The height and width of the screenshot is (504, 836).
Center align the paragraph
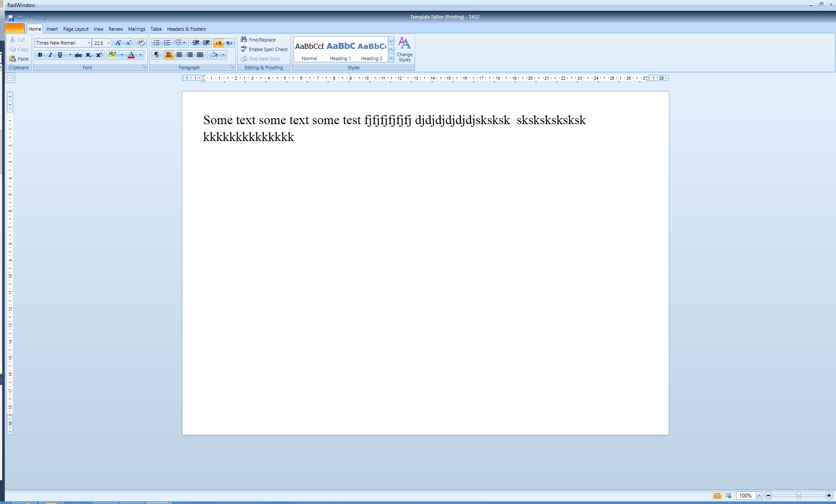(179, 55)
